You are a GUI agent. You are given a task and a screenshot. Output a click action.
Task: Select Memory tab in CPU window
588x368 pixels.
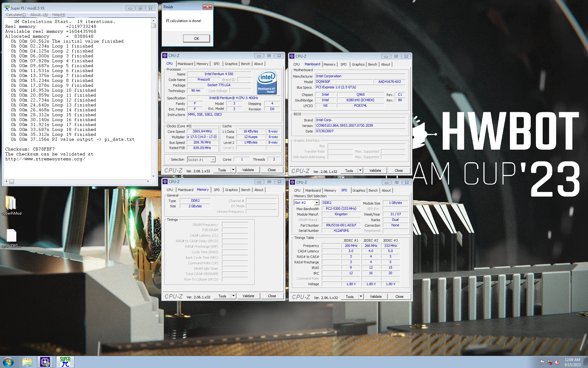pyautogui.click(x=202, y=64)
